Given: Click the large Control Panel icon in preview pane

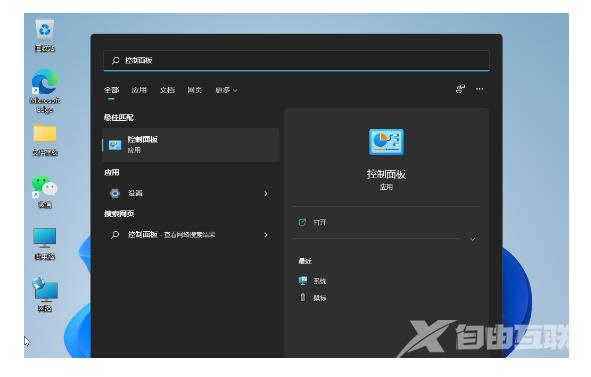Looking at the screenshot, I should 386,142.
